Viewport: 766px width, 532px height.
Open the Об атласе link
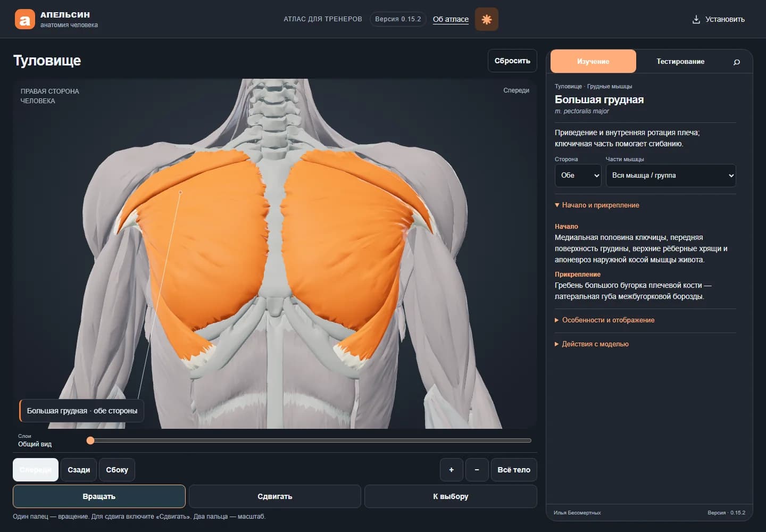click(451, 19)
